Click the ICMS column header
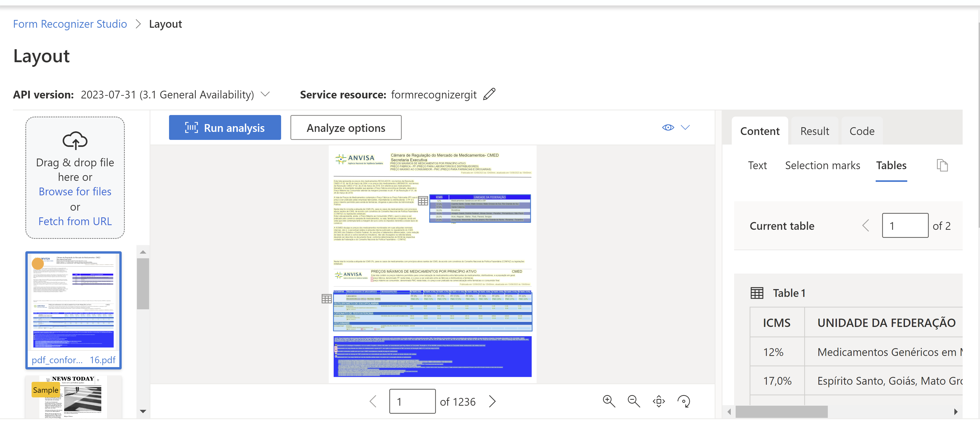This screenshot has width=980, height=429. [x=777, y=323]
